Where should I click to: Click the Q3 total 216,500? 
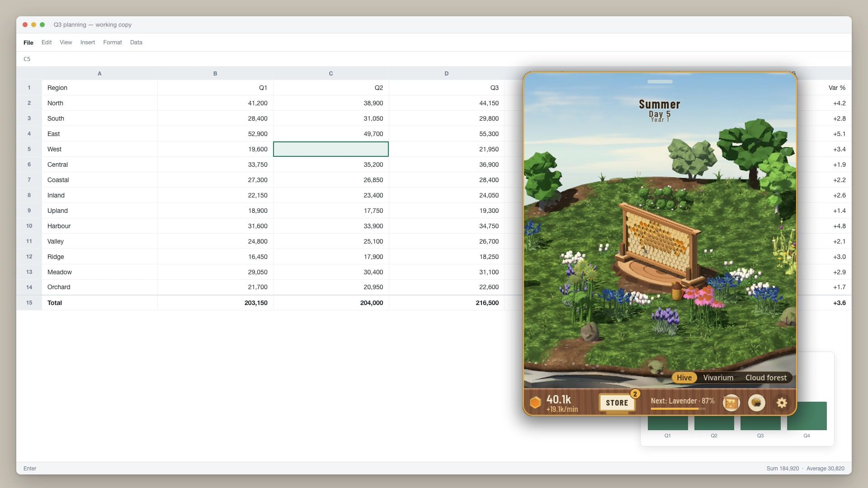coord(447,303)
